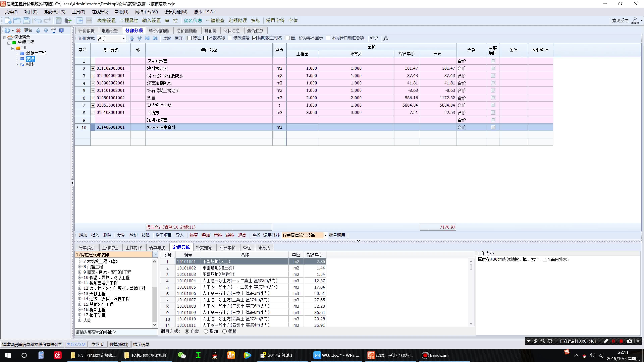Screen dimensions: 644x362
Task: Click the export/exit arrow icon in toolbar
Action: (x=68, y=20)
